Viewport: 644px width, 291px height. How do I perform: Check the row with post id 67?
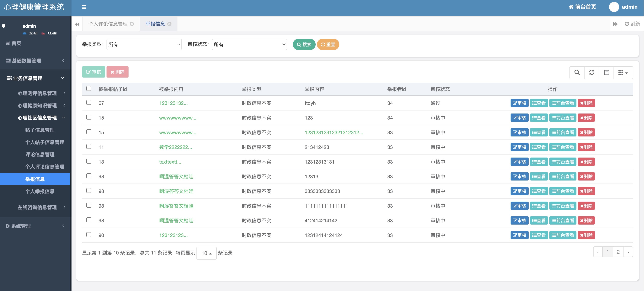click(x=89, y=103)
